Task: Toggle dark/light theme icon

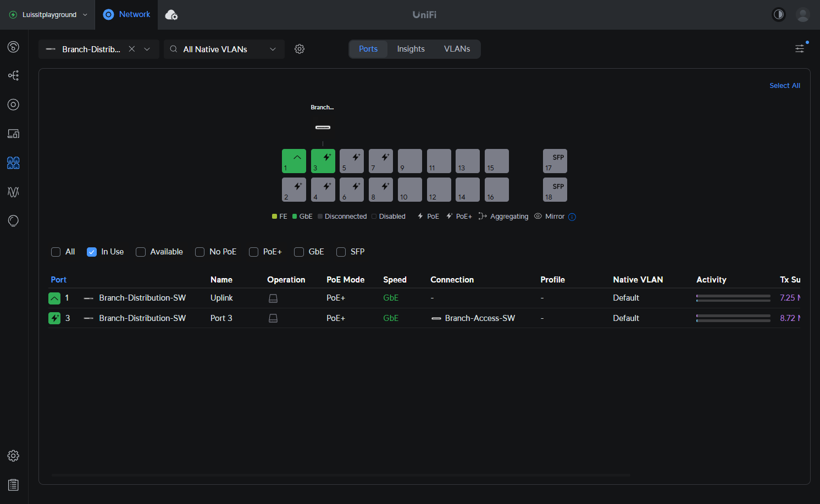Action: 779,14
